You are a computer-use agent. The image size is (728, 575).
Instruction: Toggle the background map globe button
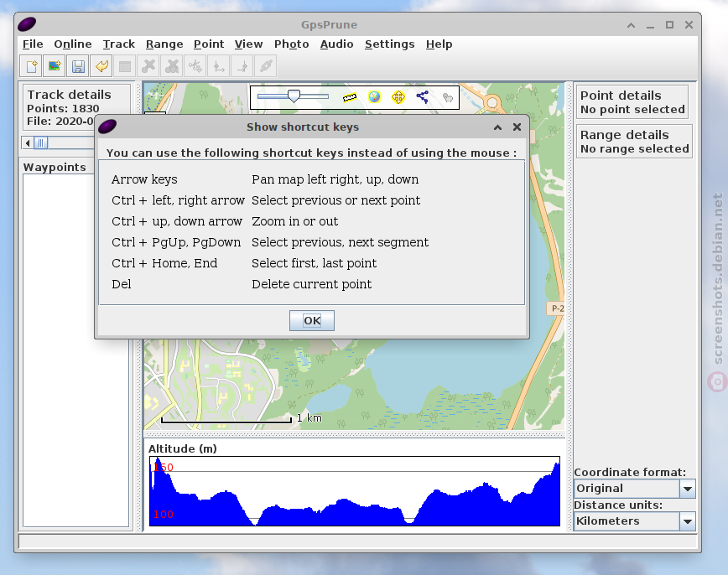tap(374, 97)
